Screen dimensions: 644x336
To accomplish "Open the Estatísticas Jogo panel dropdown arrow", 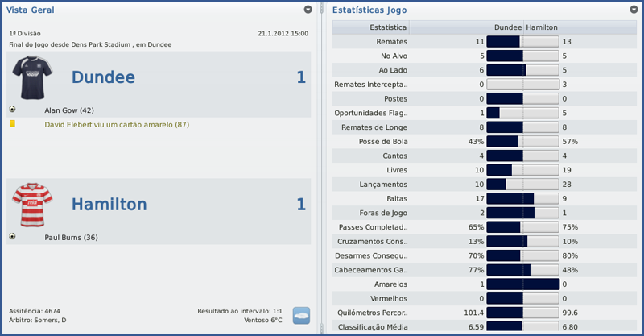I will coord(634,10).
